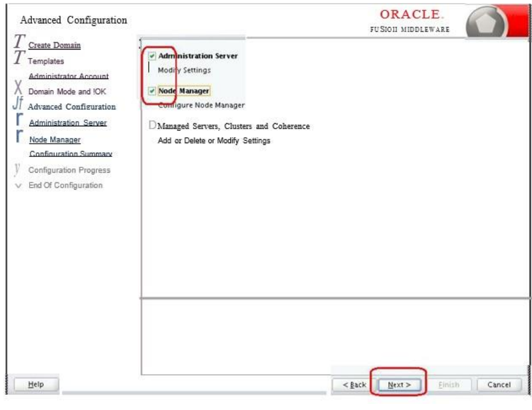Jump to the Administration Server step in the sidebar
Screen dimensions: 532x410
[68, 123]
